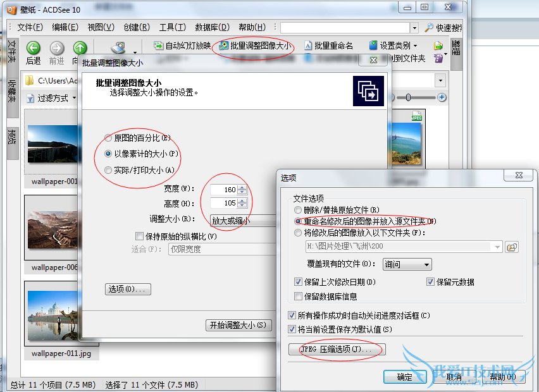The image size is (539, 392).
Task: Select delete/replace original files (删除/替换原始文件) radio
Action: (298, 210)
